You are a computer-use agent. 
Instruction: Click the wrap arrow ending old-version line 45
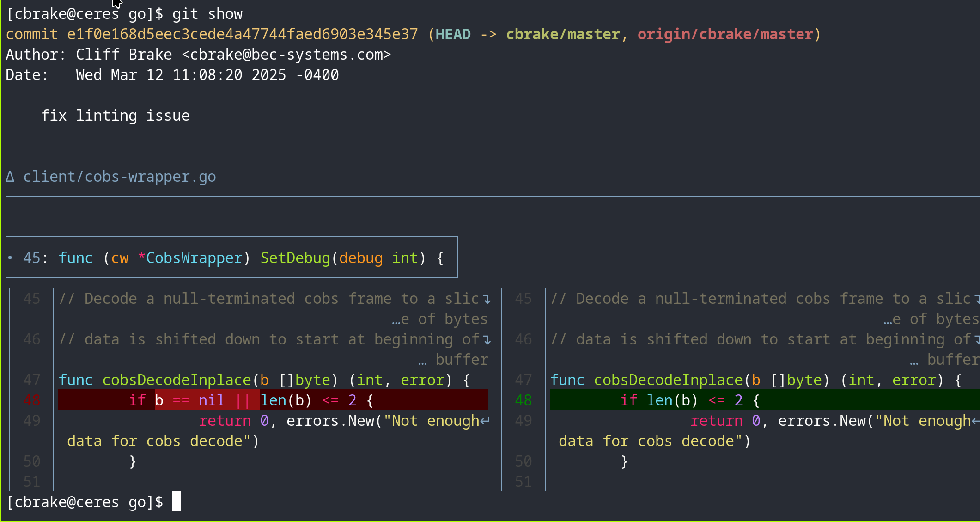coord(487,300)
